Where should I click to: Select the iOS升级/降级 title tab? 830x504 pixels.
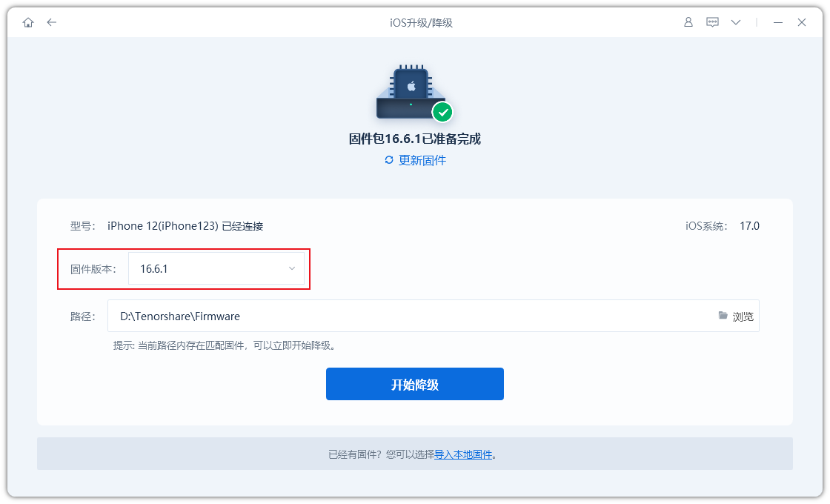[422, 22]
